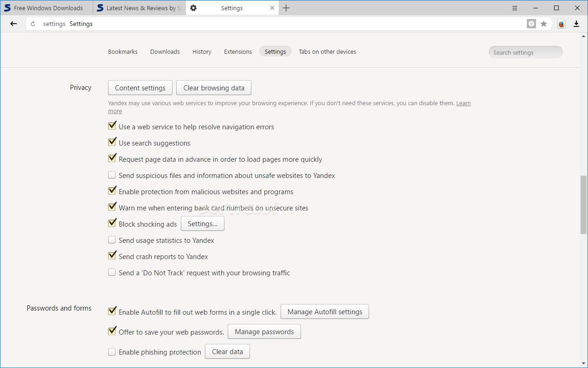Enable phishing protection checkbox
Viewport: 588px width, 368px height.
pos(112,352)
